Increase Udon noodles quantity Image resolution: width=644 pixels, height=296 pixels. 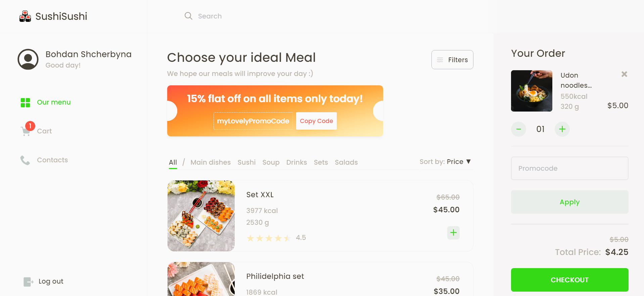[x=562, y=129]
